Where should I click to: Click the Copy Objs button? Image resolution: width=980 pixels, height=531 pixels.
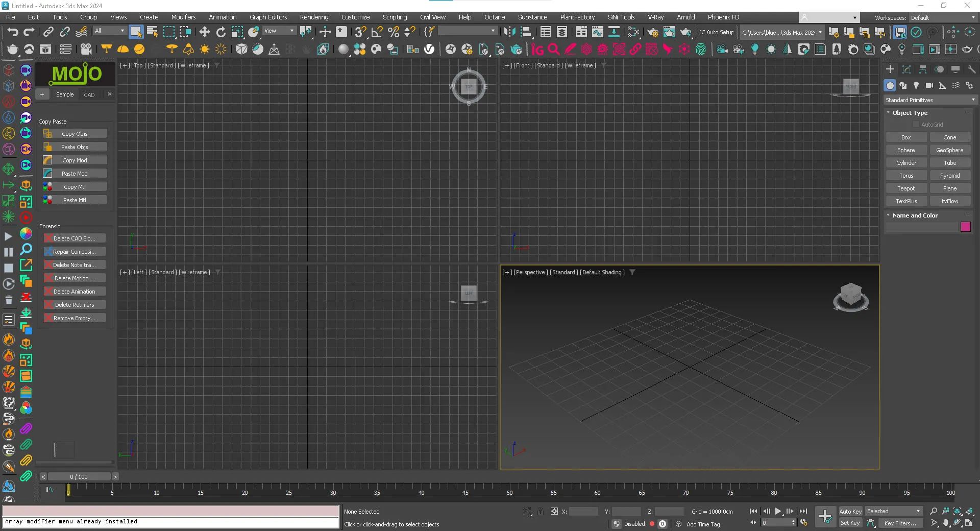(x=75, y=134)
